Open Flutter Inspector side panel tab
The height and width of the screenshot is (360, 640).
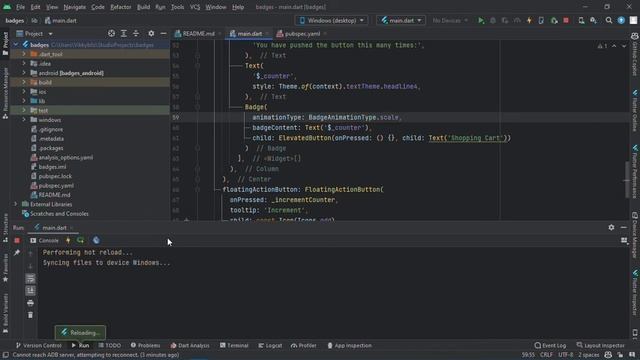click(x=635, y=293)
